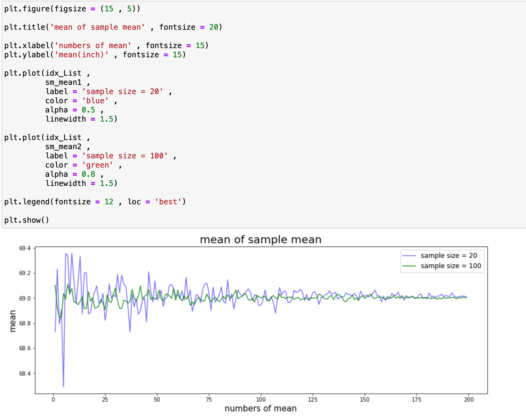Place cursor in plt.figure(figsize) line
The width and height of the screenshot is (526, 420).
coord(72,9)
